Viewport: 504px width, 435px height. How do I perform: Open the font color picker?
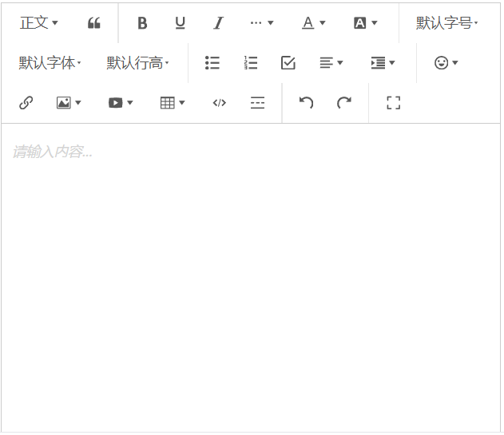pyautogui.click(x=314, y=23)
